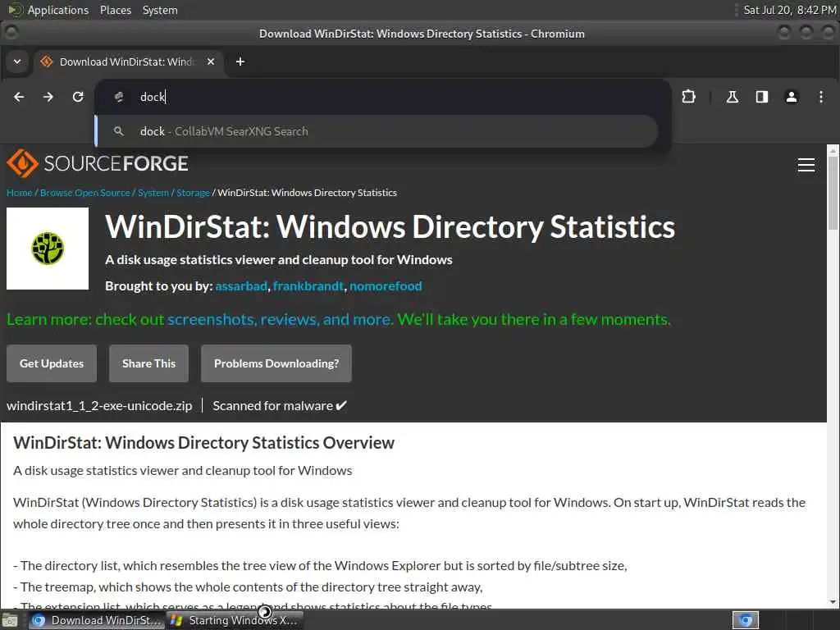Click the search provider icon in address bar
This screenshot has width=840, height=630.
119,97
